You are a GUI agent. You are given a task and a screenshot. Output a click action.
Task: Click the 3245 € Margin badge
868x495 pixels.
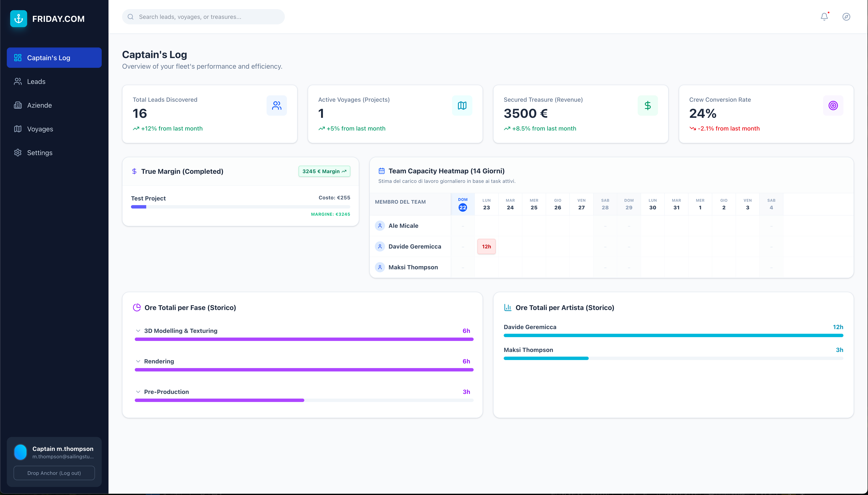click(x=324, y=171)
